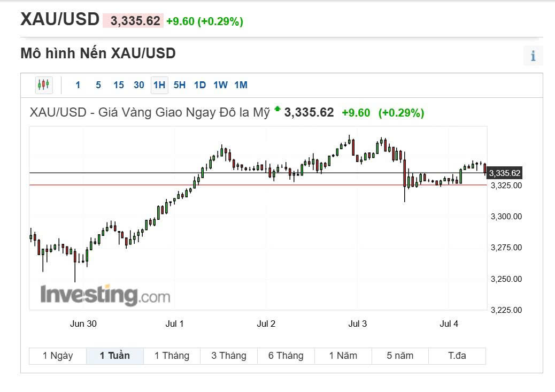The height and width of the screenshot is (392, 555).
Task: Click the info icon beside the chart title
Action: pos(533,56)
